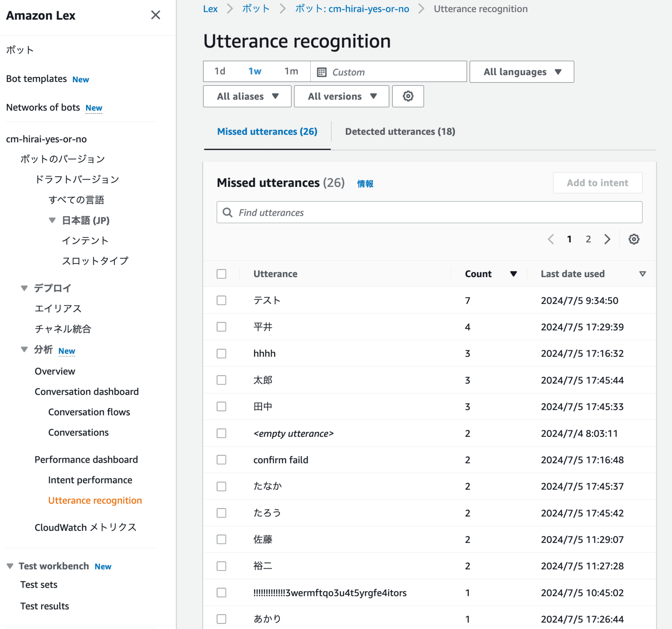Open the filter settings gear next to All versions
The image size is (672, 629).
(x=408, y=96)
